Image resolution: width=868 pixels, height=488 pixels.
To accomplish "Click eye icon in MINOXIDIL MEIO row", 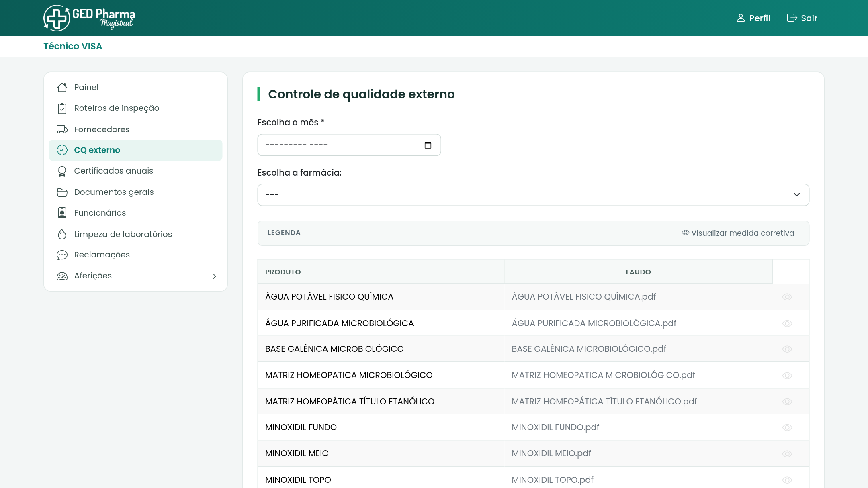I will pyautogui.click(x=787, y=454).
